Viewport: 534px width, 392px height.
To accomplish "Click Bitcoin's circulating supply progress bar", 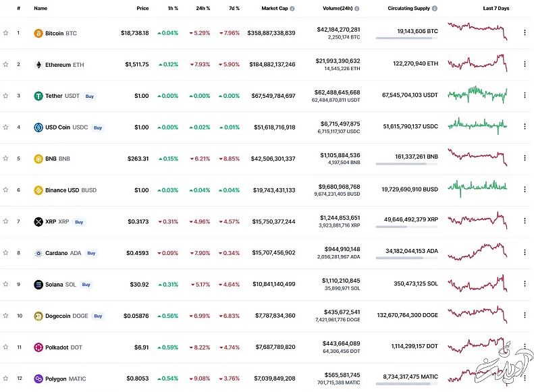I will [x=406, y=38].
